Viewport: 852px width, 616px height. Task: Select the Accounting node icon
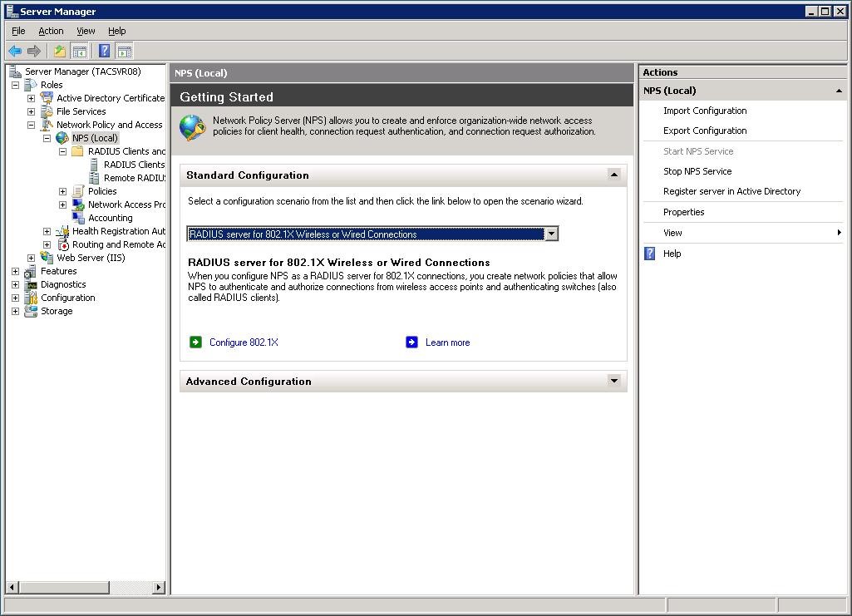(x=79, y=217)
